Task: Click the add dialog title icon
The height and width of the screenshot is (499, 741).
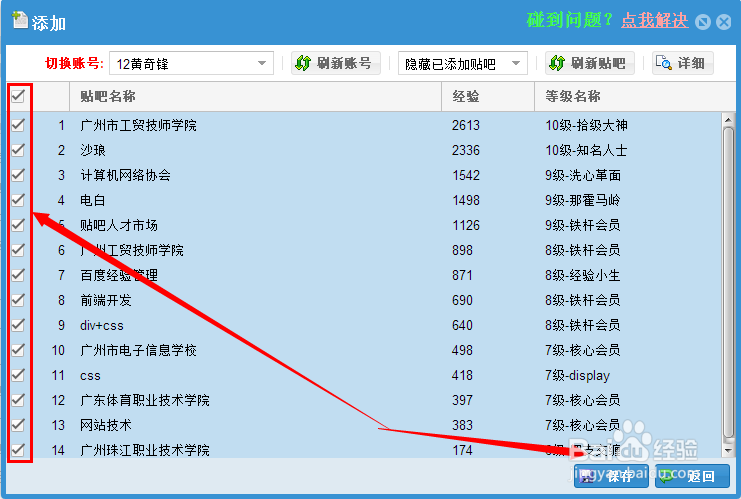Action: (20, 20)
